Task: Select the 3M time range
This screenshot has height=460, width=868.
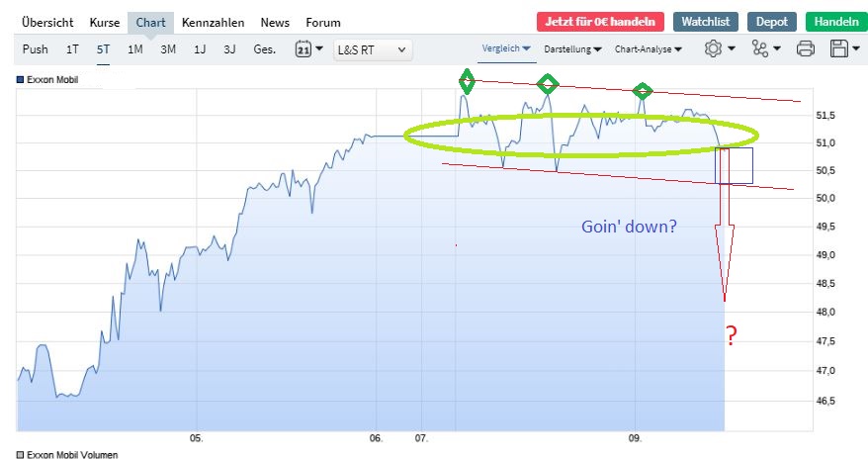Action: tap(168, 48)
